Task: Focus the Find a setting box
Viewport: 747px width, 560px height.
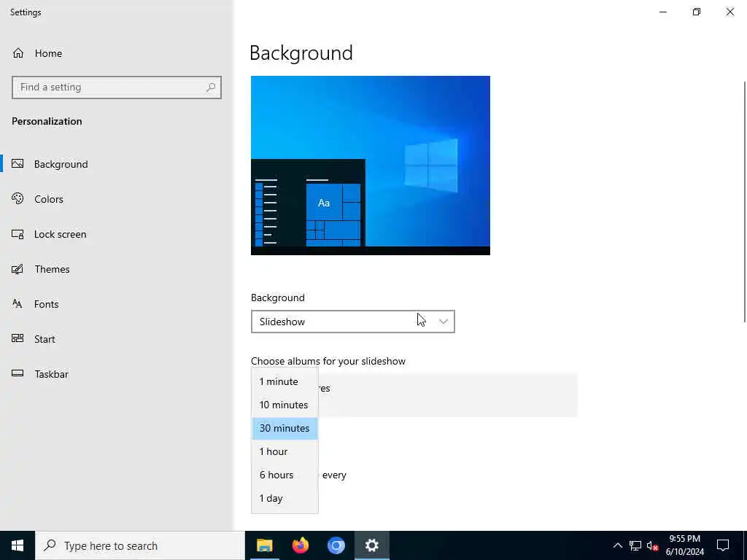Action: (x=116, y=87)
